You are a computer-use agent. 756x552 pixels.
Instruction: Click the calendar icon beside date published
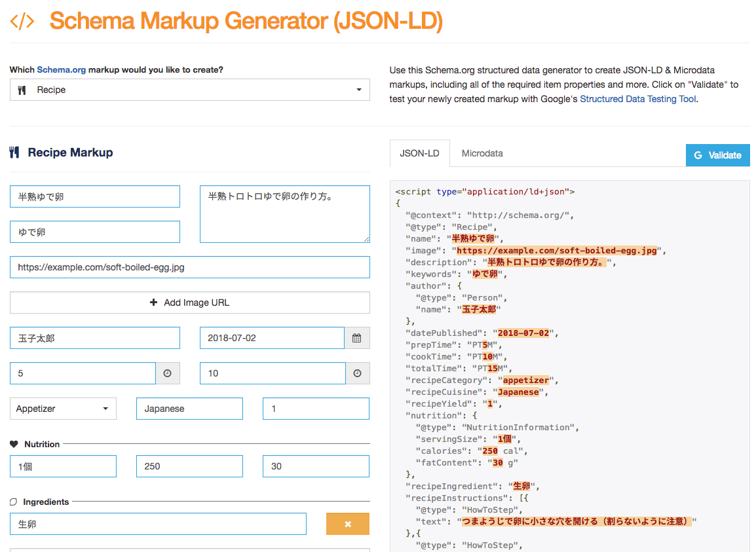pos(356,338)
